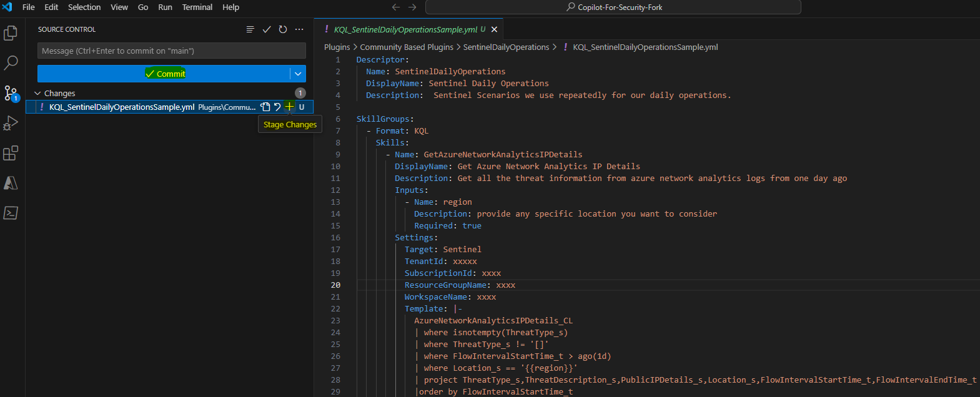980x397 pixels.
Task: Open Source Control more actions menu
Action: (x=299, y=29)
